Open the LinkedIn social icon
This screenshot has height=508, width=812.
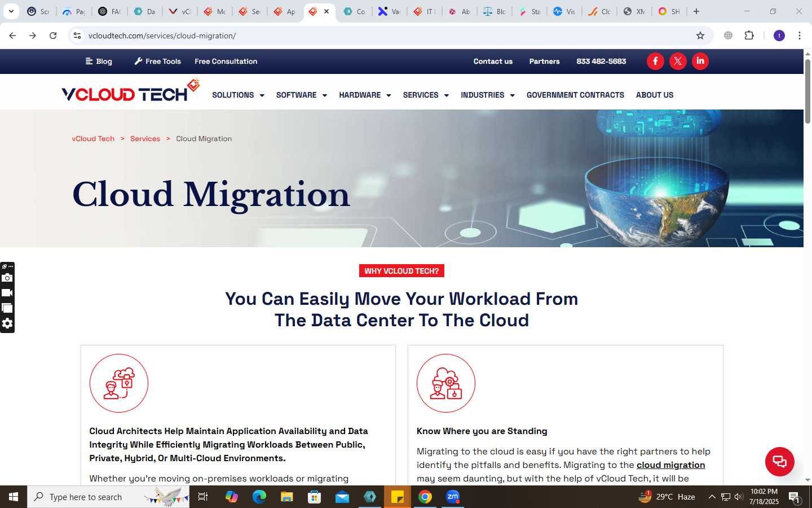tap(700, 61)
